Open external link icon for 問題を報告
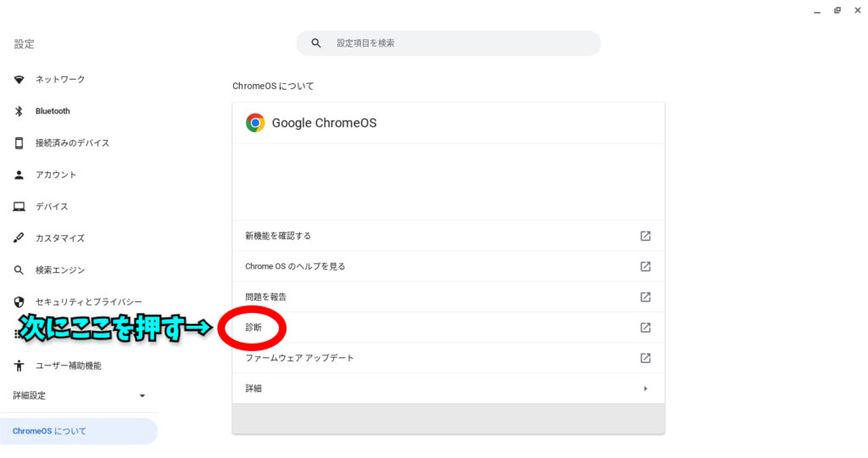The width and height of the screenshot is (868, 458). click(645, 297)
